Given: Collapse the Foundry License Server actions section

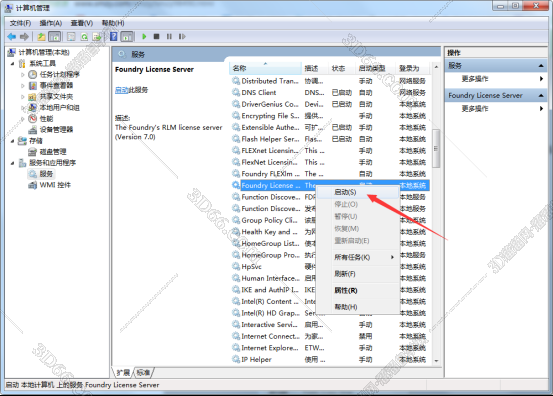Looking at the screenshot, I should tap(541, 95).
